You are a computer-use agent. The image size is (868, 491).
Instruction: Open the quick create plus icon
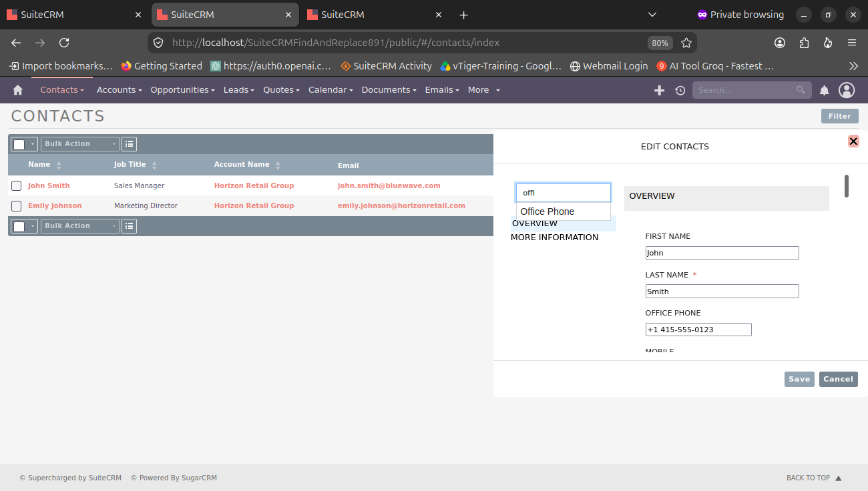[659, 90]
